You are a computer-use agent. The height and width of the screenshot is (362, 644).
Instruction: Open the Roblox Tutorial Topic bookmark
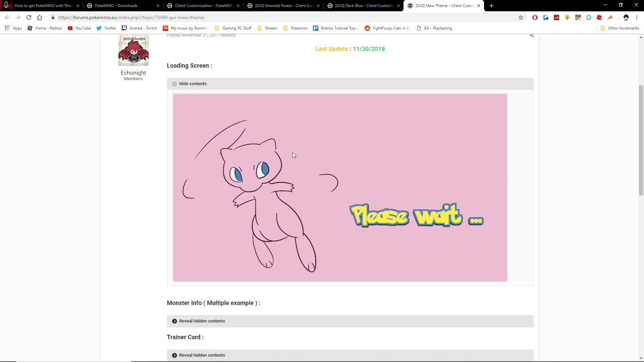336,28
